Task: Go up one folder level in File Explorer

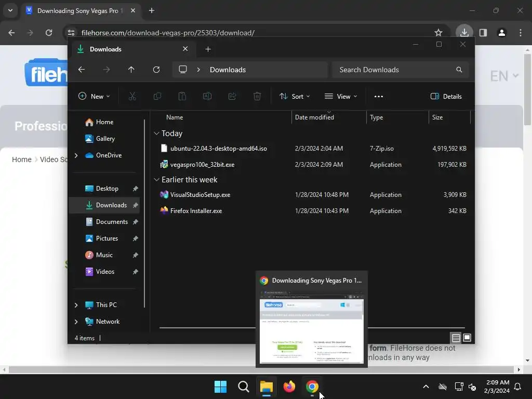Action: pyautogui.click(x=131, y=70)
